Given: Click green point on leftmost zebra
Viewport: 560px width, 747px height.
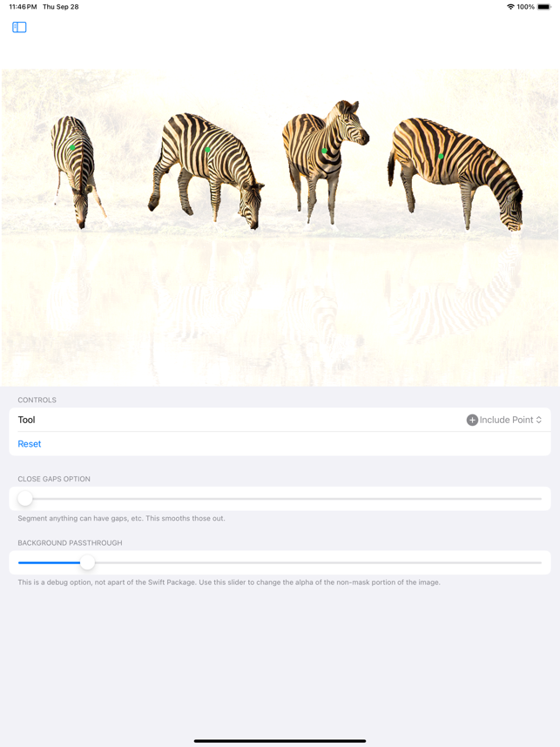Looking at the screenshot, I should click(x=72, y=148).
